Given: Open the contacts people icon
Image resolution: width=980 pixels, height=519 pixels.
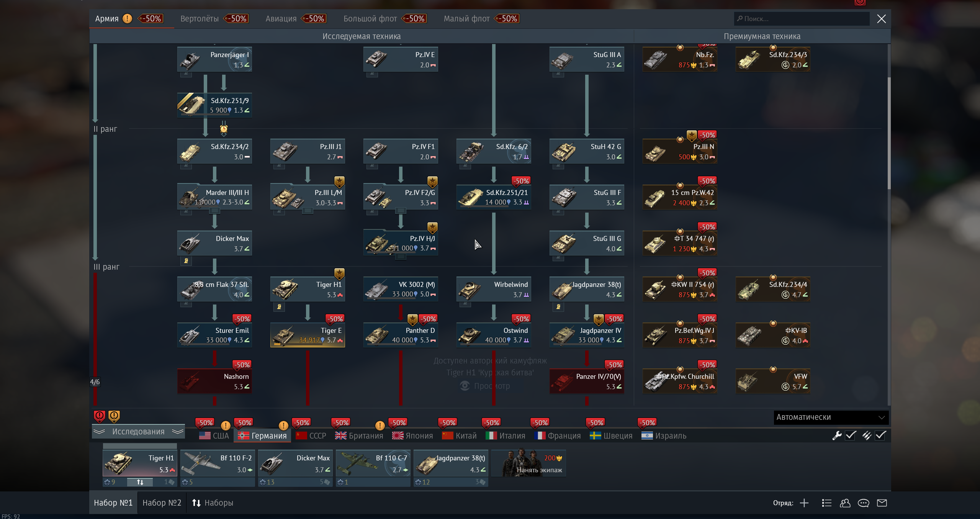Looking at the screenshot, I should point(845,503).
